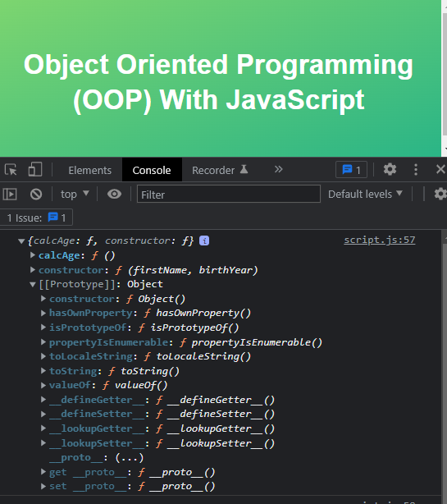Click the object info badge icon
Image resolution: width=447 pixels, height=504 pixels.
[x=204, y=241]
